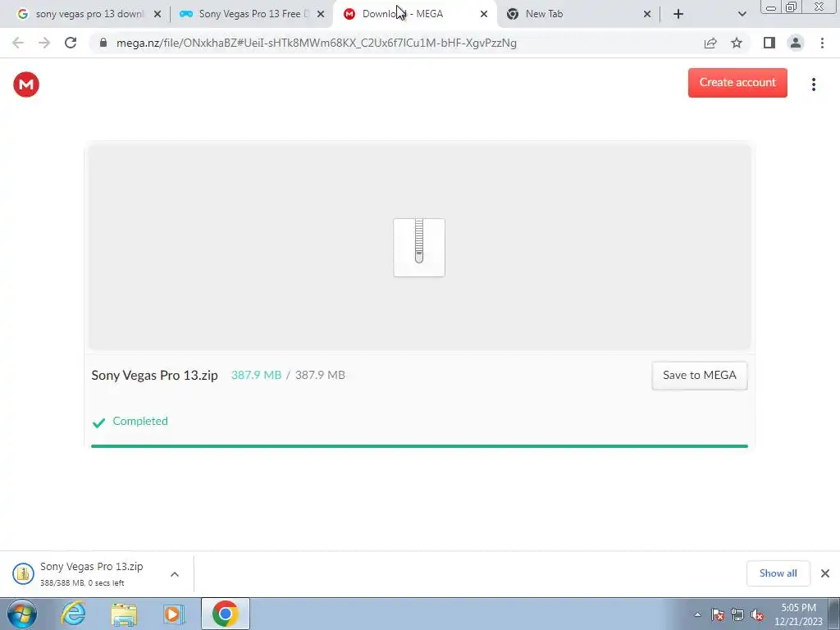Reload the current page
The height and width of the screenshot is (630, 840).
point(71,43)
